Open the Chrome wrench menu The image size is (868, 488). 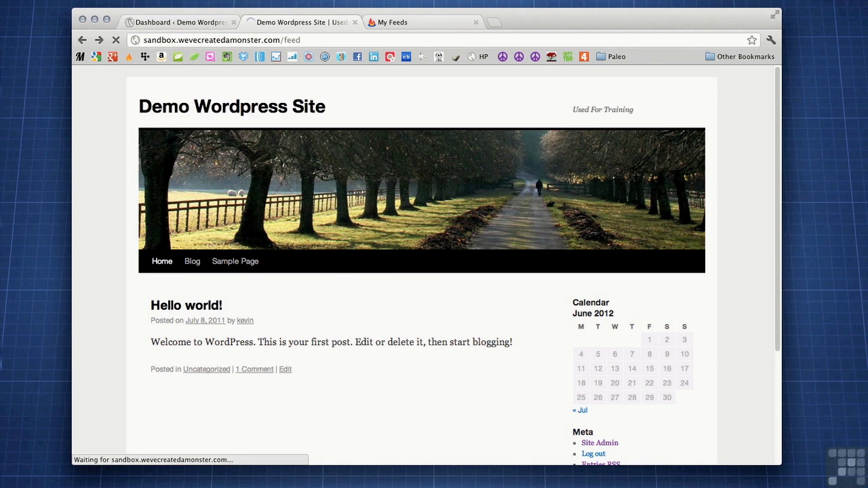coord(771,40)
